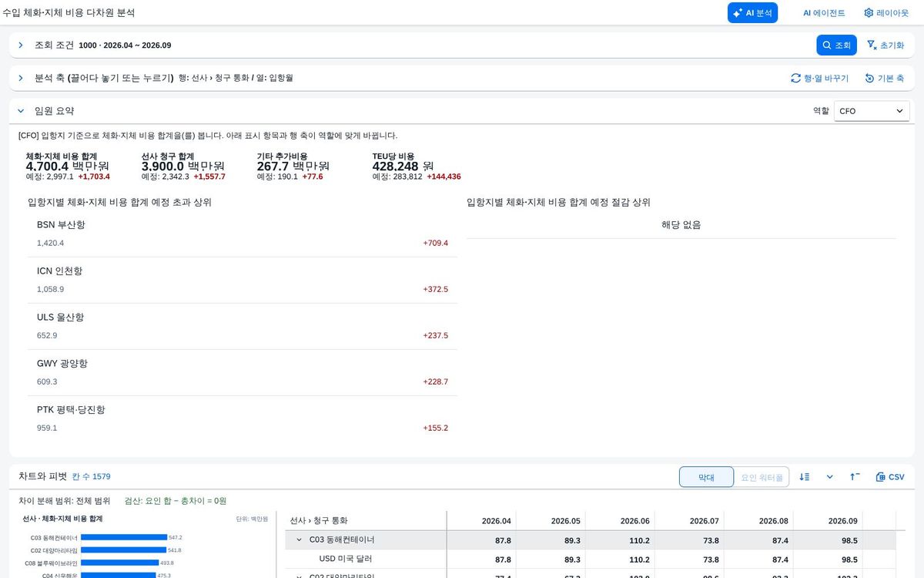Export the table as CSV

(890, 477)
